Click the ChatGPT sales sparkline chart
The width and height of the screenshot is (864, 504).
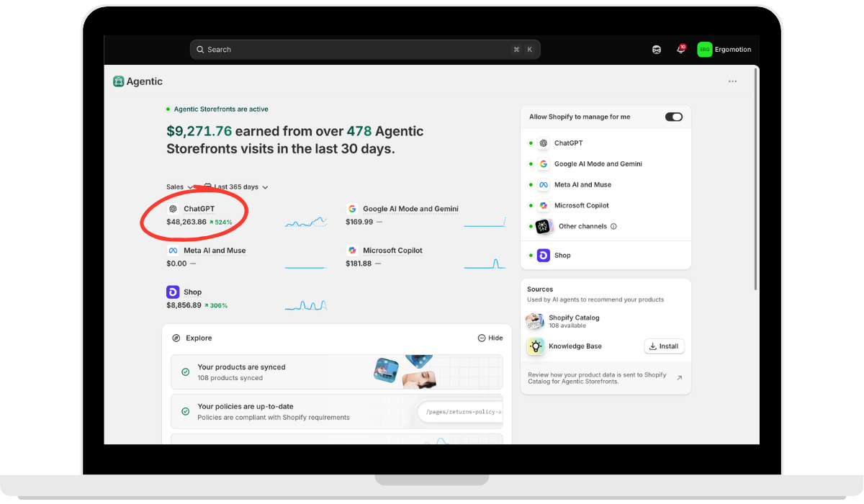coord(306,222)
